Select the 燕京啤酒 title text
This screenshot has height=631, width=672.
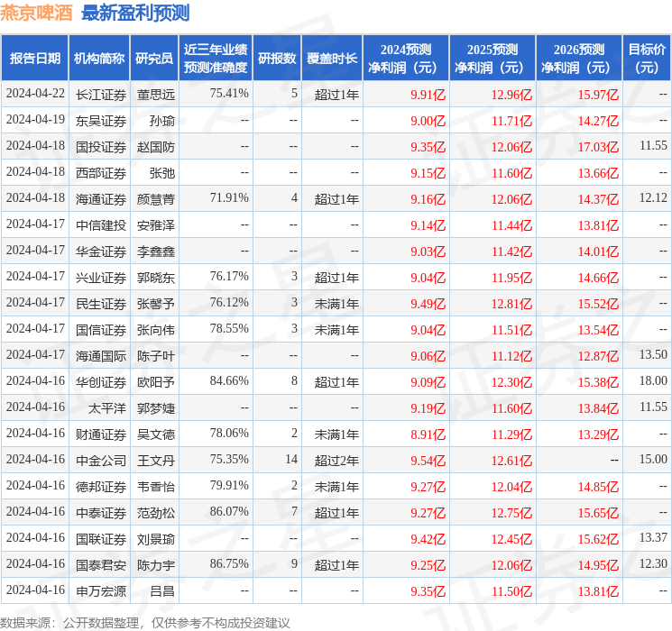pos(36,13)
